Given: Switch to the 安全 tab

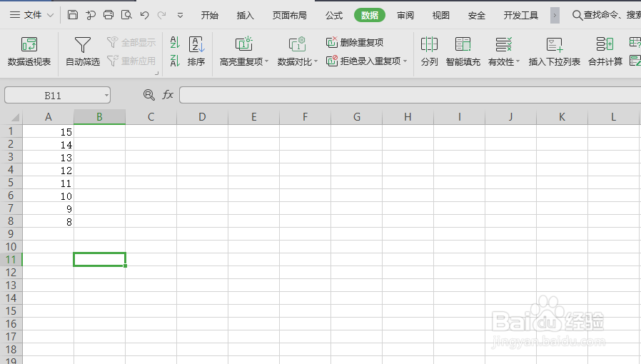Looking at the screenshot, I should 476,16.
